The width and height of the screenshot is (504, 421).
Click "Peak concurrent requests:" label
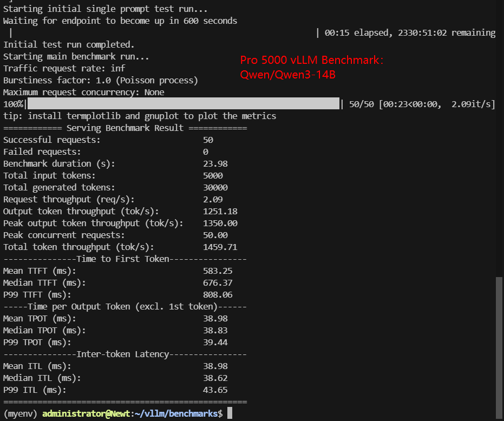click(x=64, y=235)
